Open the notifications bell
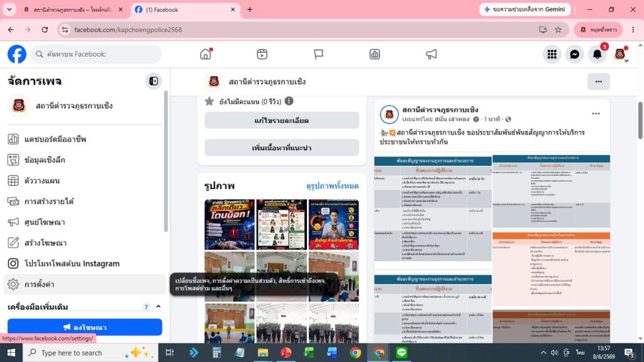Viewport: 644px width, 362px height. [x=597, y=54]
